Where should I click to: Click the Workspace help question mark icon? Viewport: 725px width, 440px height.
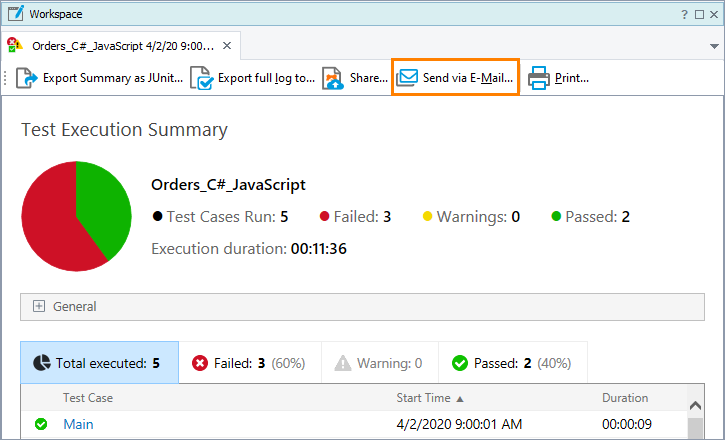click(685, 14)
